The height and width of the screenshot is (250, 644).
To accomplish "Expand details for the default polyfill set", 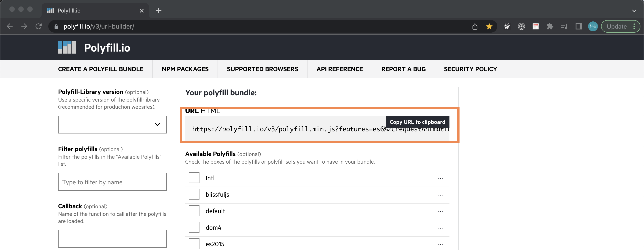I will [440, 211].
